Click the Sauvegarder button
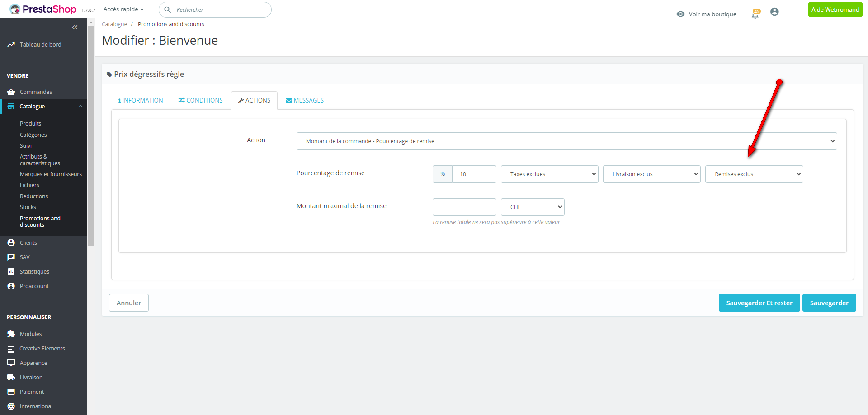 (829, 303)
